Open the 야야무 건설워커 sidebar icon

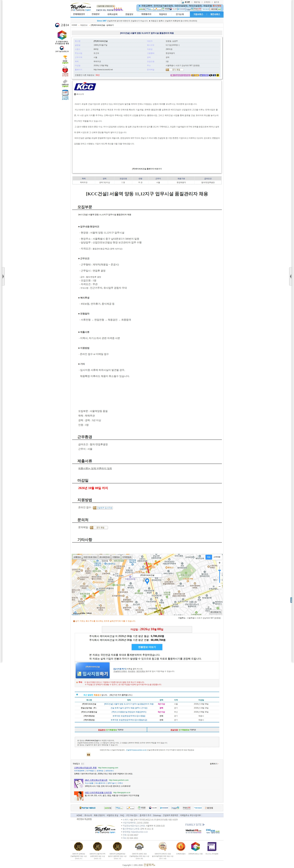65,60
